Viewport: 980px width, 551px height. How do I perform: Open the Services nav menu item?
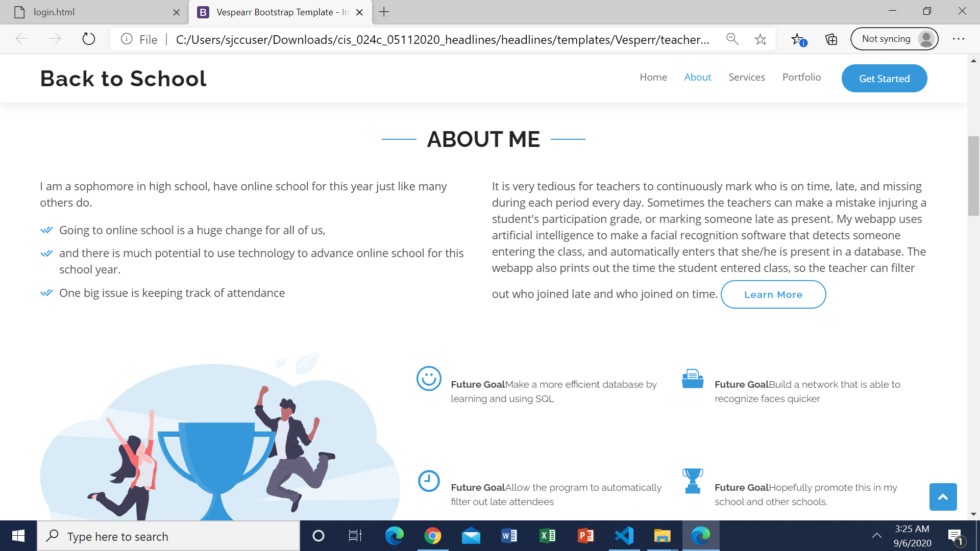click(x=746, y=78)
